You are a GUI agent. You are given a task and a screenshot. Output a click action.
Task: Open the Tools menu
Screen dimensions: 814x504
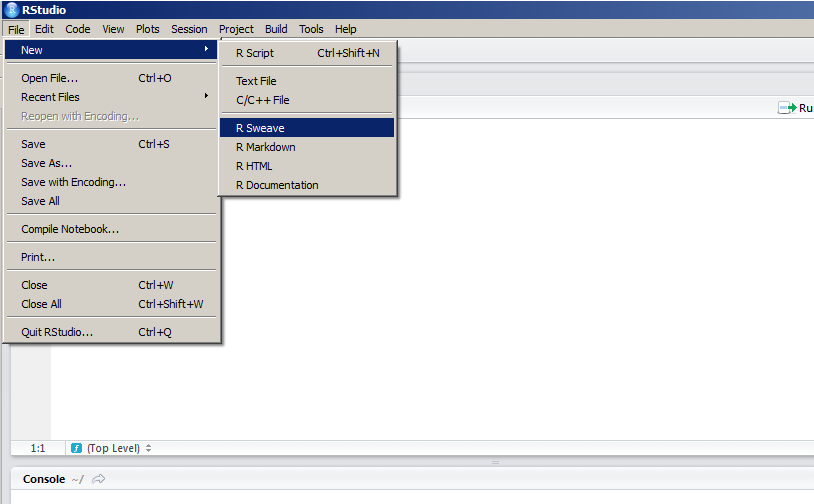click(x=311, y=29)
